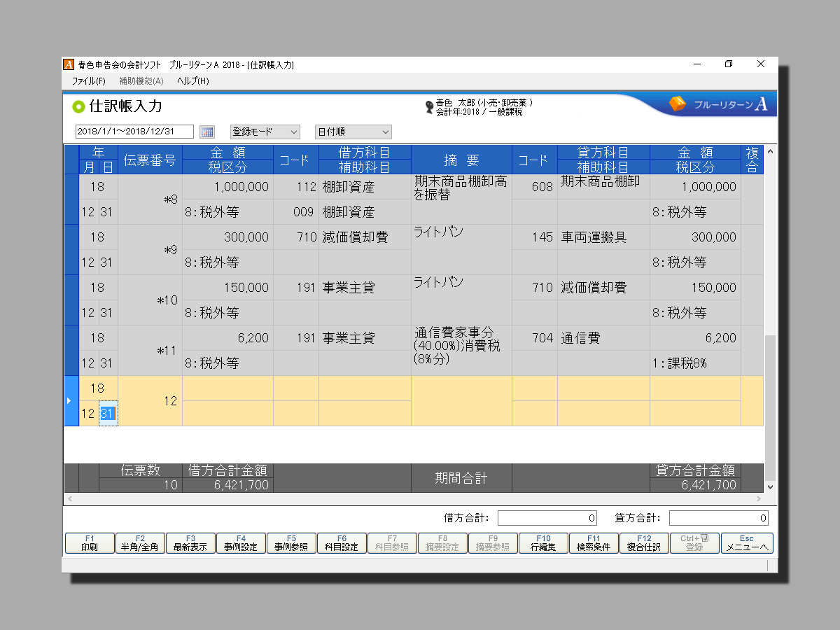Open the ヘルプ(H) menu
This screenshot has height=630, width=840.
pyautogui.click(x=192, y=81)
